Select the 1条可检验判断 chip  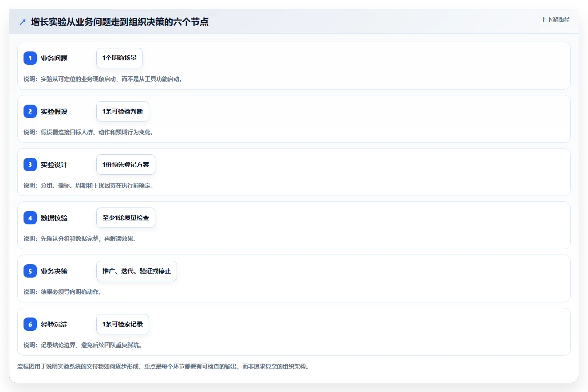(x=122, y=111)
